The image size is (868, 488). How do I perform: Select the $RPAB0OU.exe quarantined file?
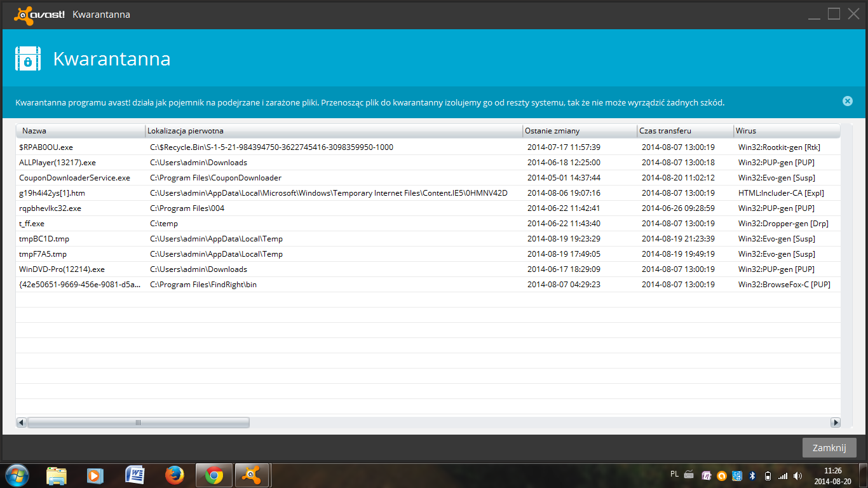click(46, 147)
